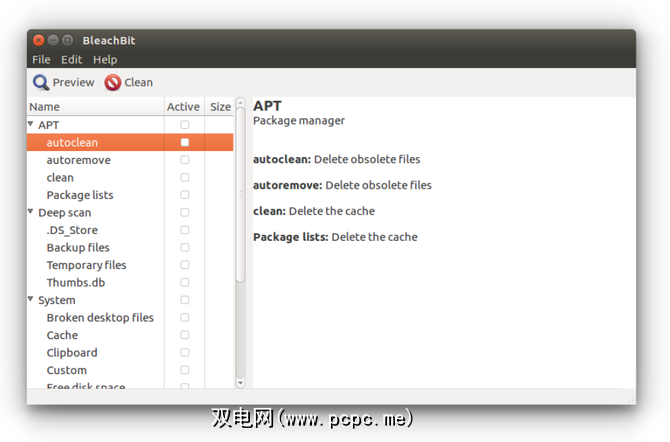This screenshot has width=670, height=442.
Task: Enable the Thumbs.db checkbox
Action: pyautogui.click(x=185, y=283)
